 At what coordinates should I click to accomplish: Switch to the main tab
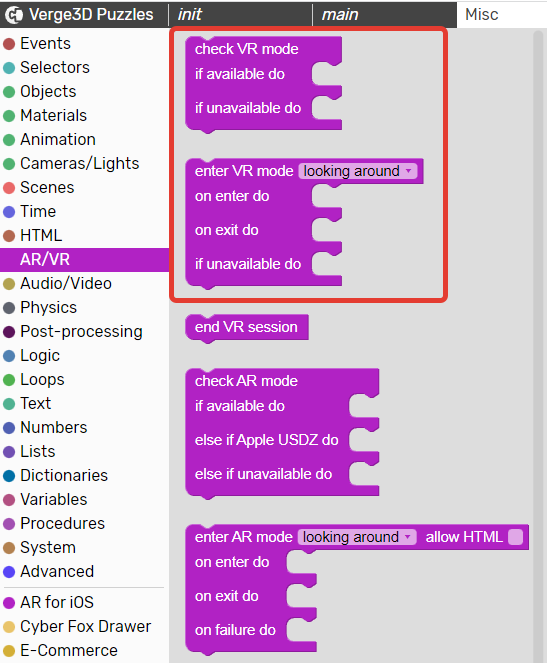[x=384, y=15]
